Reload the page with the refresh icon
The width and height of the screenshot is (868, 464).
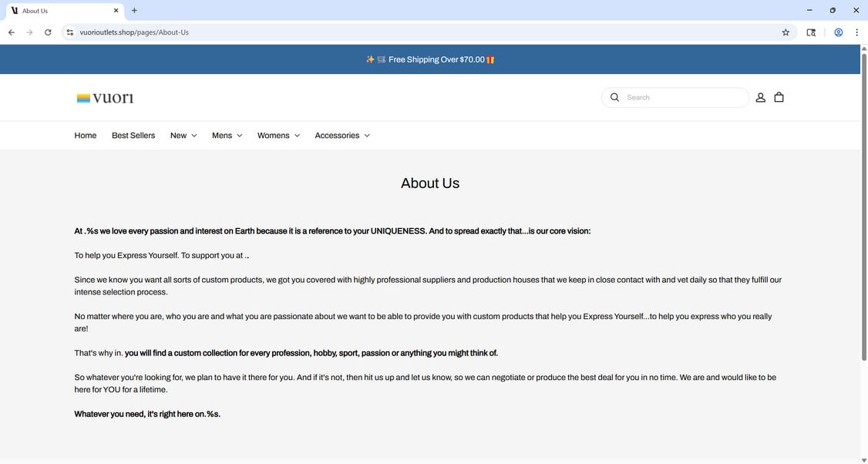pos(48,32)
